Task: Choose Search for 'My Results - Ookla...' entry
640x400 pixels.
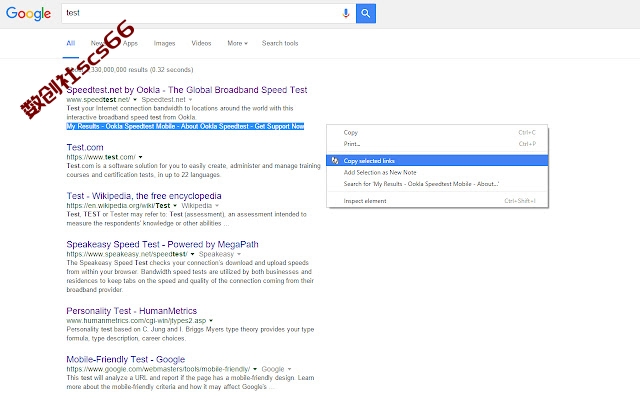Action: point(437,184)
